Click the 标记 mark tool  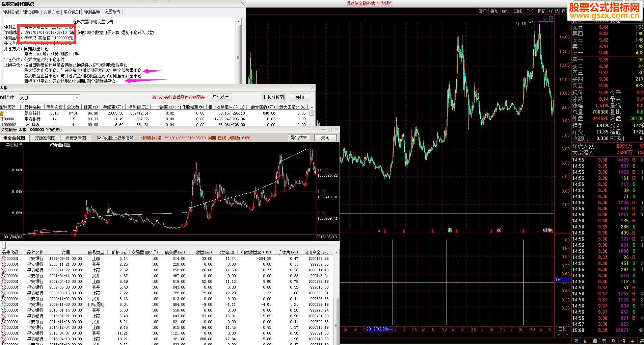[541, 11]
